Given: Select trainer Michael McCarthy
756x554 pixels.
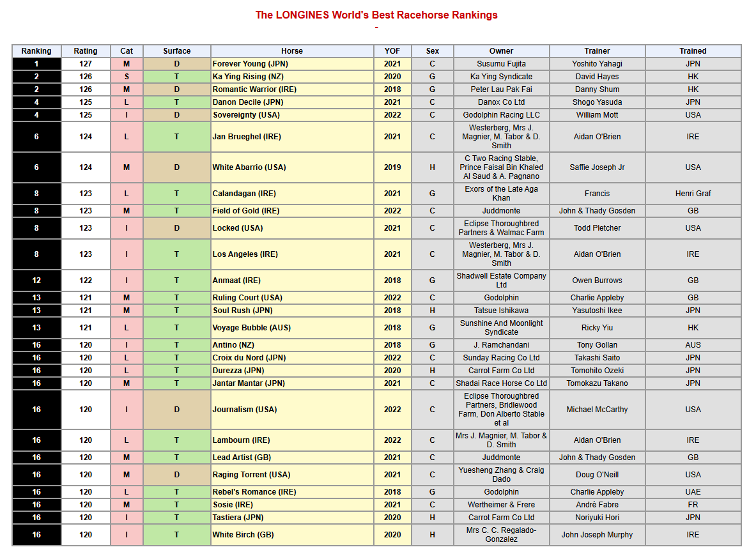Looking at the screenshot, I should [x=598, y=410].
